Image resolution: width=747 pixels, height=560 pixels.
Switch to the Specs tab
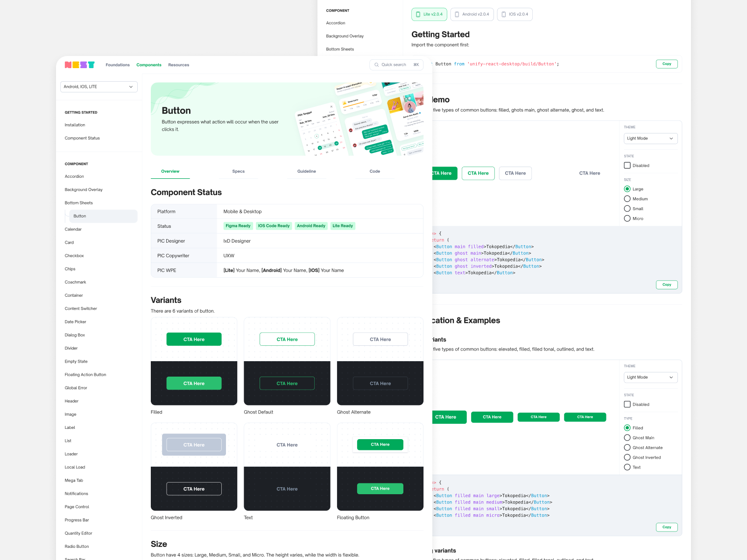click(238, 171)
